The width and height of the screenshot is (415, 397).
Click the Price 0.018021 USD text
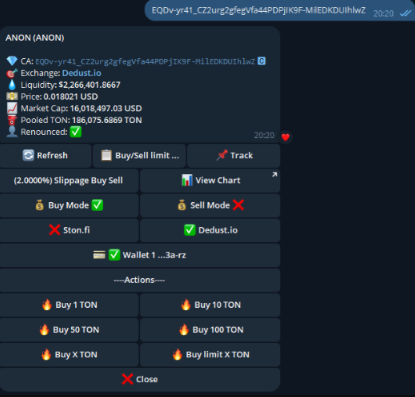59,97
